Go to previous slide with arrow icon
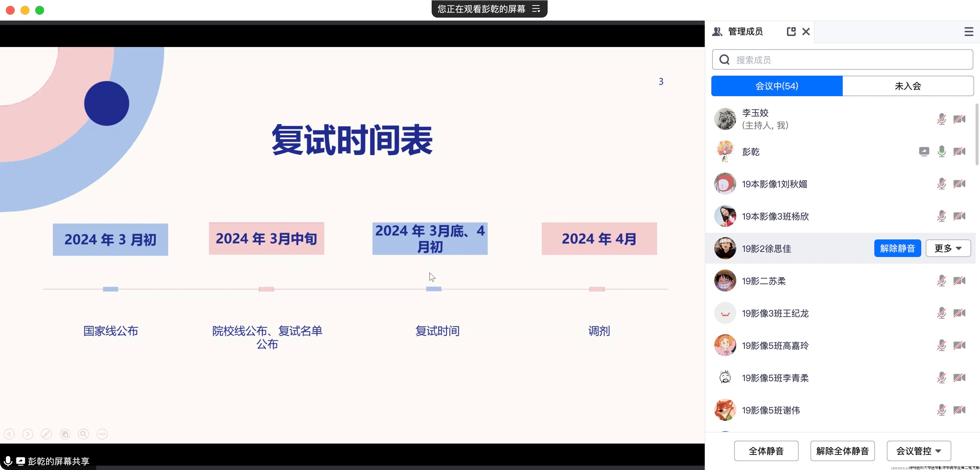Image resolution: width=980 pixels, height=470 pixels. coord(10,434)
